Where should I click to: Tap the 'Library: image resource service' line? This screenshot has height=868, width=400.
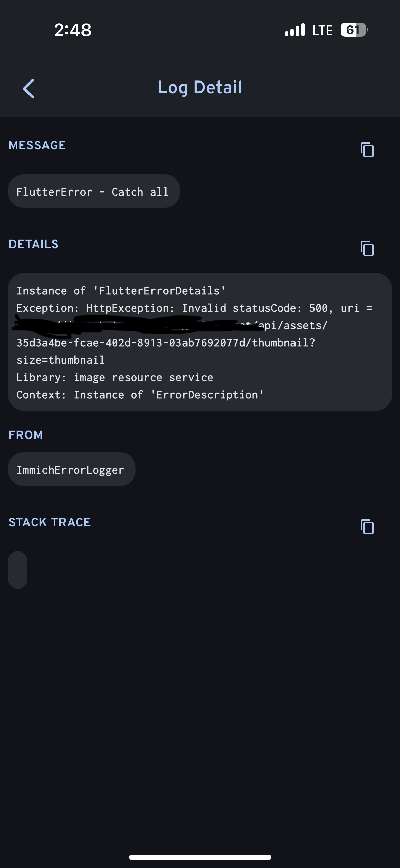pyautogui.click(x=115, y=377)
